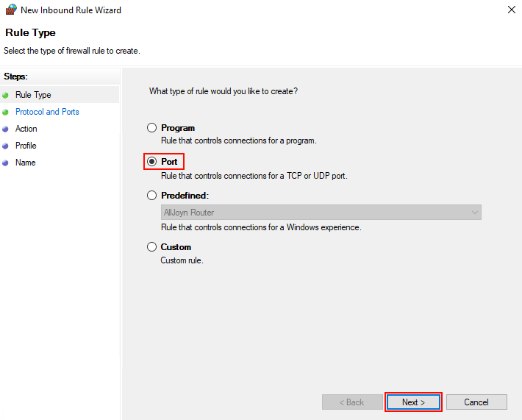Cancel the New Inbound Rule Wizard
522x420 pixels.
point(476,402)
